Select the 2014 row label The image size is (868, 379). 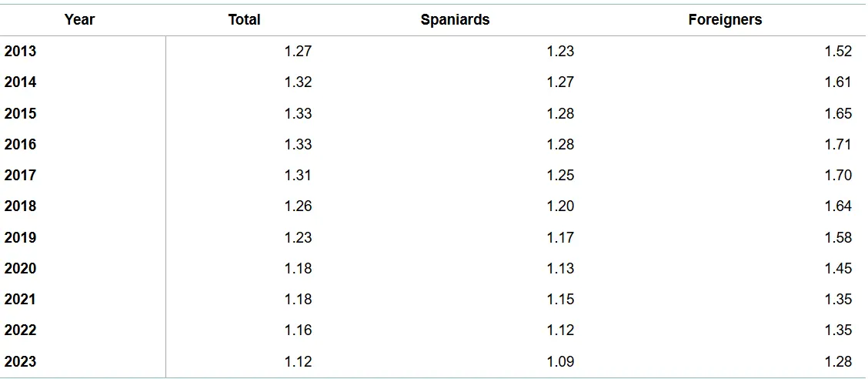point(20,82)
